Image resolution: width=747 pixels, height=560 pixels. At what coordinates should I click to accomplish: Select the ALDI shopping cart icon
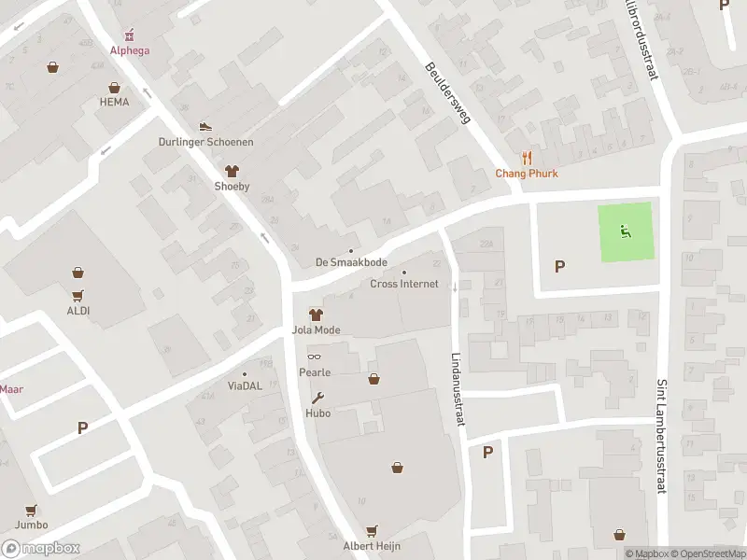pyautogui.click(x=78, y=296)
